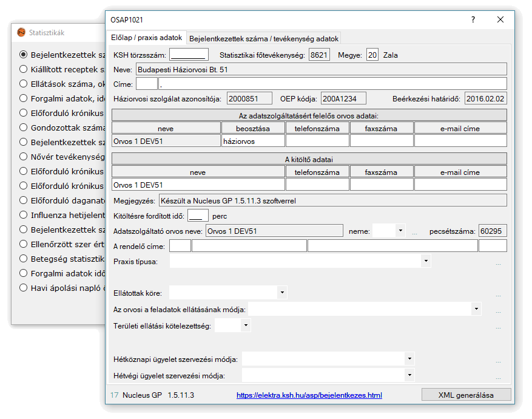Click the Zala county name text
Viewport: 532px width, 419px height.
pyautogui.click(x=390, y=55)
